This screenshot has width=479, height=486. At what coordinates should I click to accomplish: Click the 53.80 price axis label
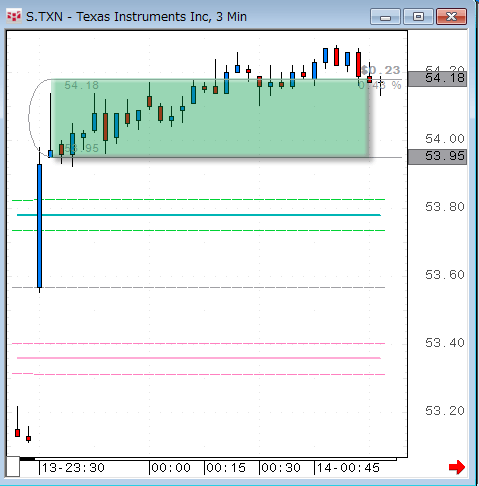click(x=445, y=207)
